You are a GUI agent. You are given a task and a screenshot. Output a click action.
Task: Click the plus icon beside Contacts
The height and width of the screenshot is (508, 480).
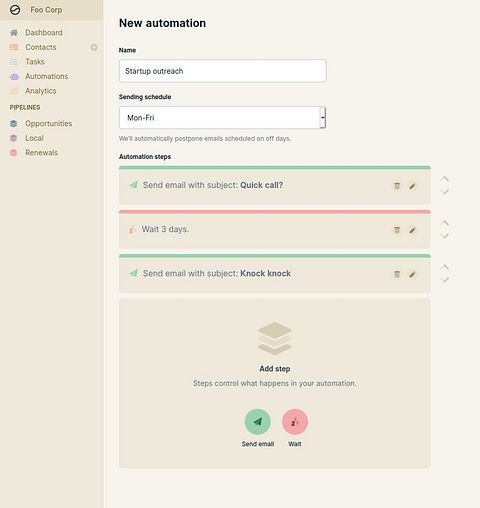click(x=94, y=47)
